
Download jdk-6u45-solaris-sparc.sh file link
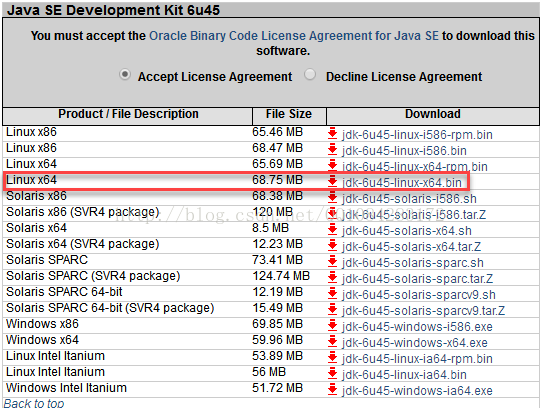point(413,263)
